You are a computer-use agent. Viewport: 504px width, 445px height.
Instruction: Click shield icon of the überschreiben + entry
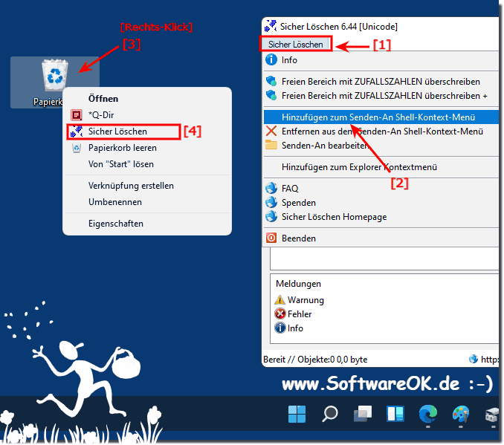pyautogui.click(x=271, y=95)
